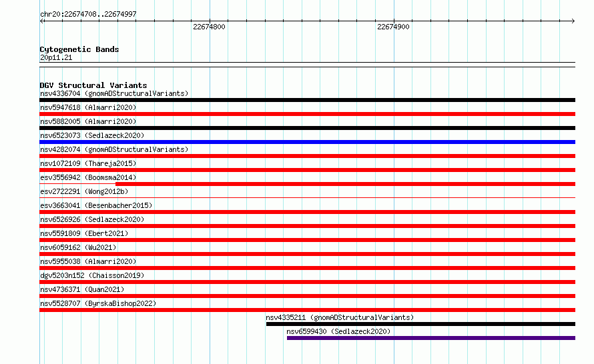The width and height of the screenshot is (594, 364).
Task: Click the black bar under nsv5882005
Action: (x=307, y=128)
